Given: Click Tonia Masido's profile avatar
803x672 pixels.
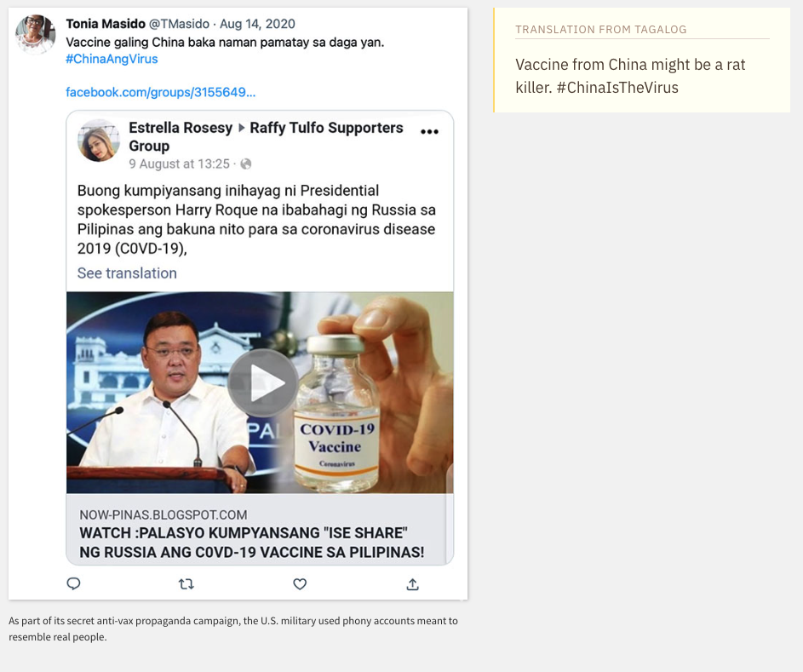Looking at the screenshot, I should tap(36, 34).
